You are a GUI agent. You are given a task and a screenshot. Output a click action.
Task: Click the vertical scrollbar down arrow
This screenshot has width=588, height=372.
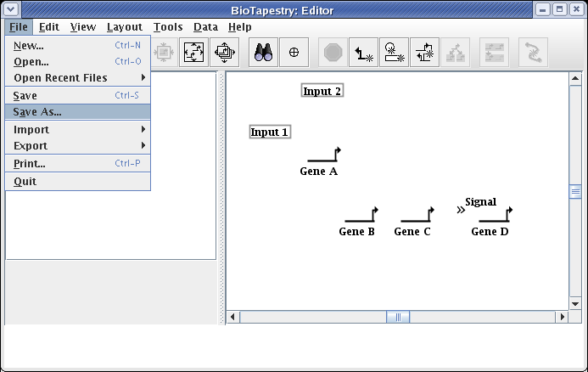pos(575,303)
